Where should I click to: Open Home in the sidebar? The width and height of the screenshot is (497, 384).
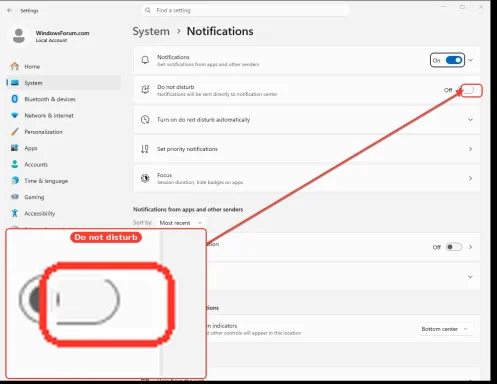[x=63, y=67]
